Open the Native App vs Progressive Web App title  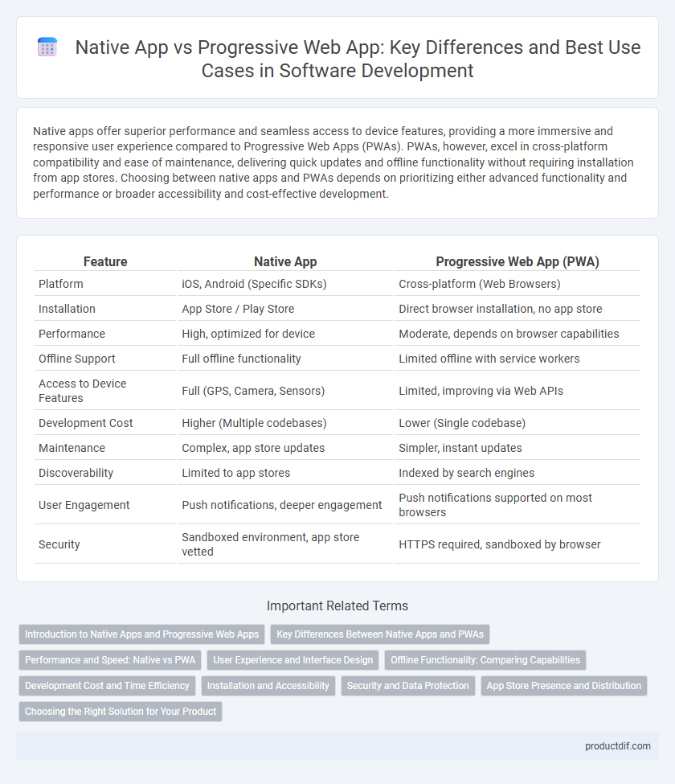pos(358,59)
